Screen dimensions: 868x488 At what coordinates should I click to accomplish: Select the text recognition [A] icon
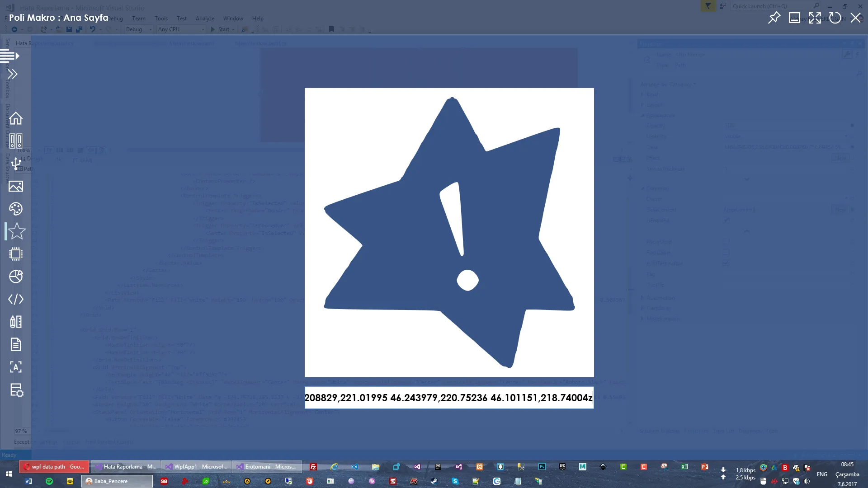16,367
